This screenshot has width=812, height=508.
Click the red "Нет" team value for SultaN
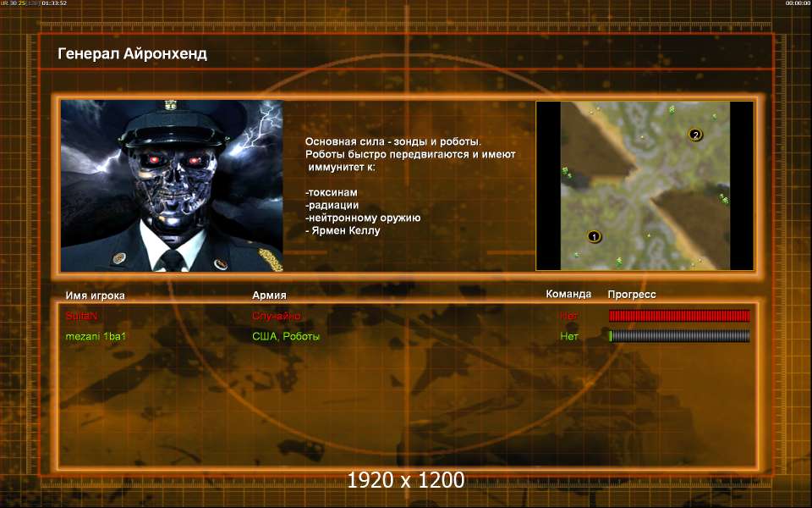(568, 316)
